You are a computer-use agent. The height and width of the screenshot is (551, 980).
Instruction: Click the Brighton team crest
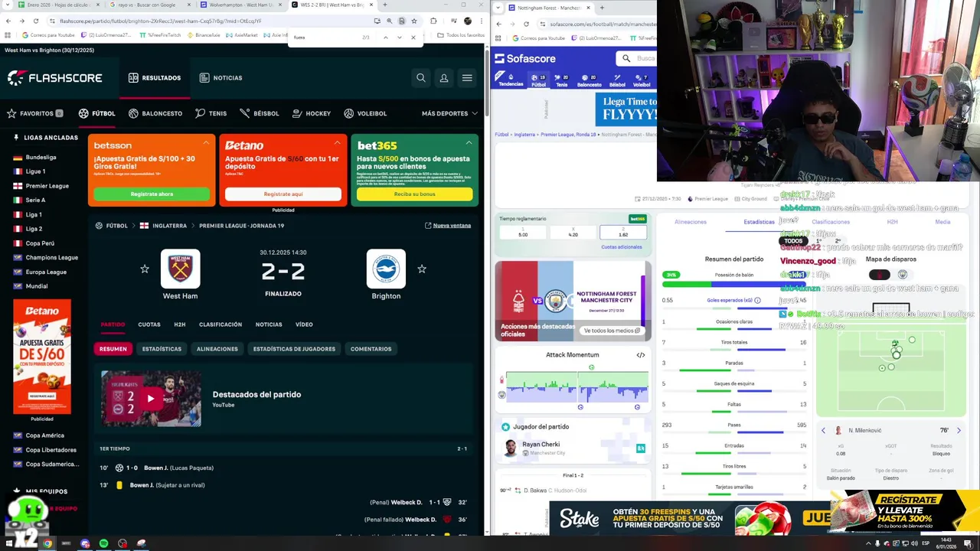[x=386, y=269]
